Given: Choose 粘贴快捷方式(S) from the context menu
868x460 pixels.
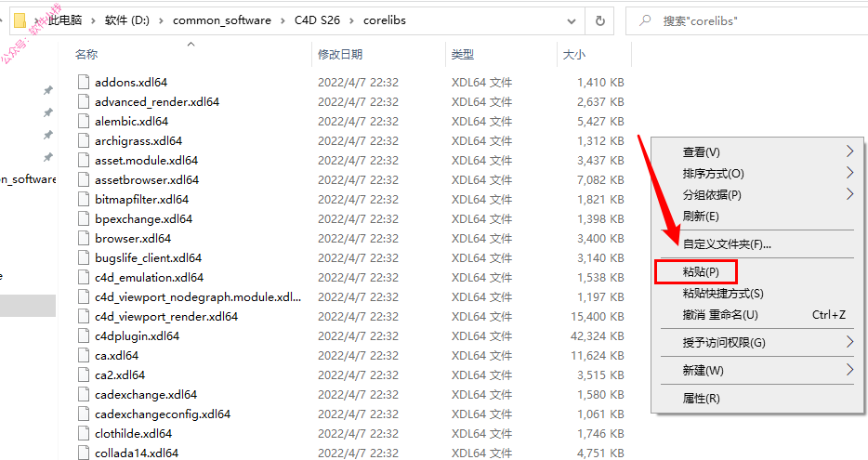Looking at the screenshot, I should pyautogui.click(x=723, y=294).
